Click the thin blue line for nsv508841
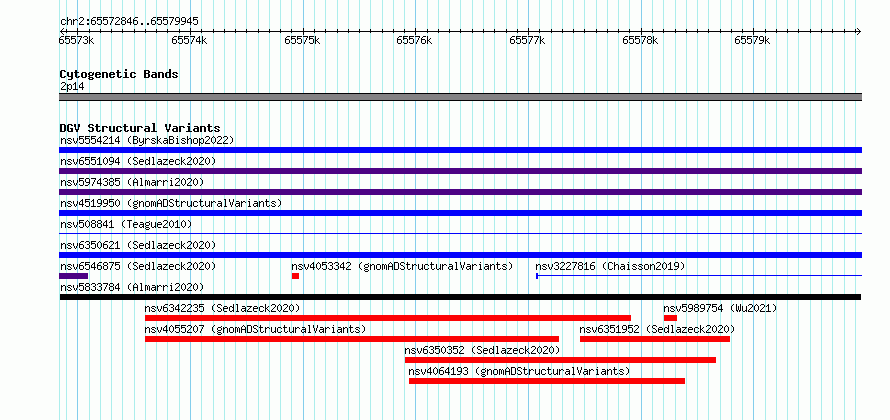The width and height of the screenshot is (890, 420). [x=460, y=233]
